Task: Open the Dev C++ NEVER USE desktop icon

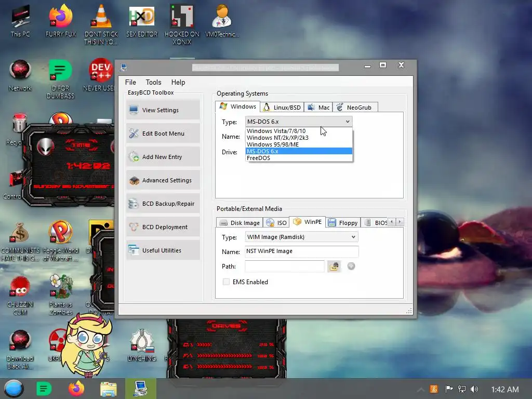Action: 99,75
